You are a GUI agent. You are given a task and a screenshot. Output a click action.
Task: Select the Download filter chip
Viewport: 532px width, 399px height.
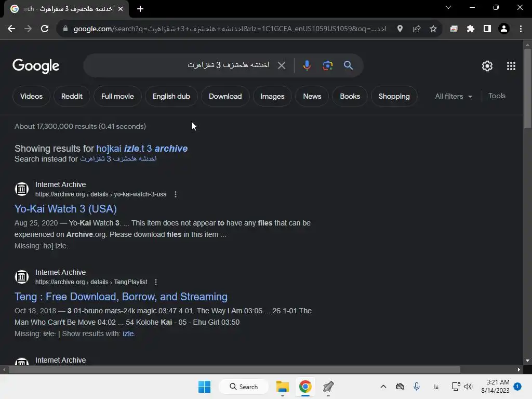click(x=225, y=96)
